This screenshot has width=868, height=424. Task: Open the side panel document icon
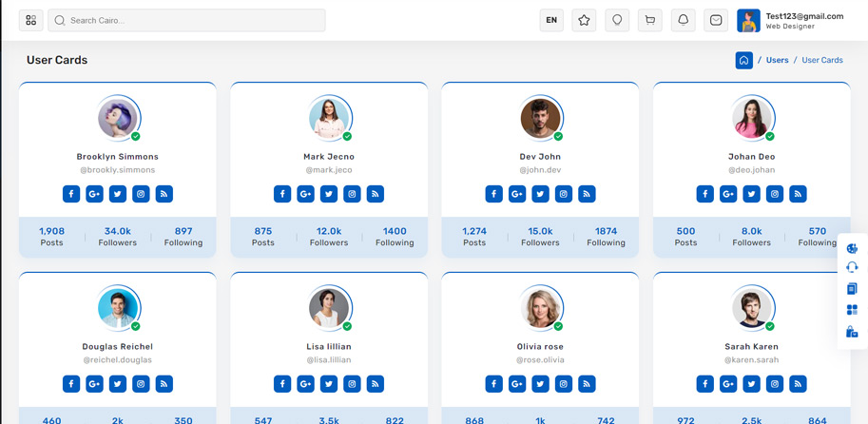tap(852, 288)
